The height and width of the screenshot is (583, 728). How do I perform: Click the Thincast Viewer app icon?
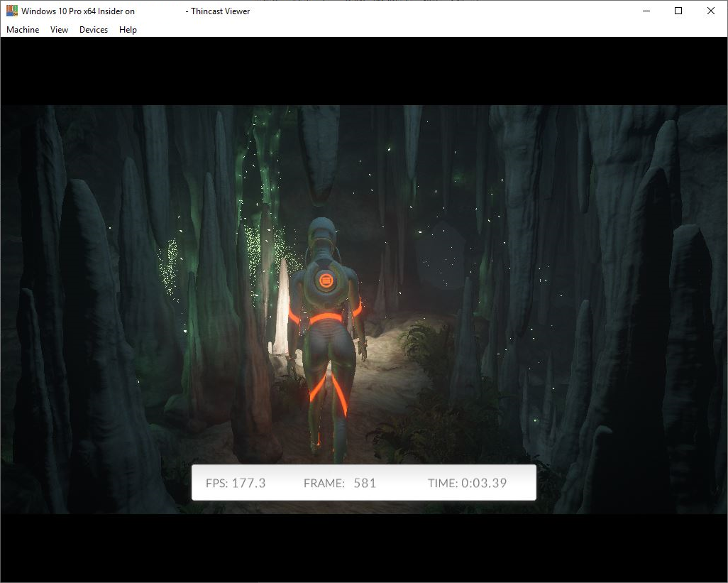pyautogui.click(x=11, y=11)
